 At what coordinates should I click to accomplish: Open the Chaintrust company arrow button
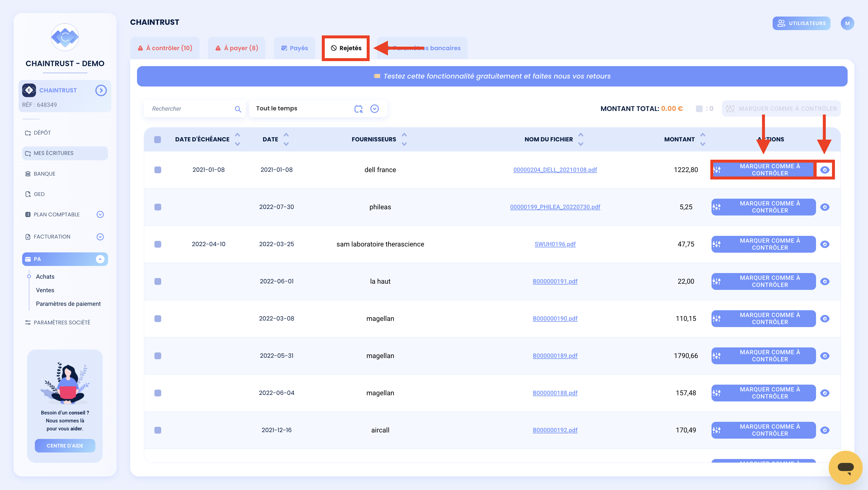pos(101,90)
